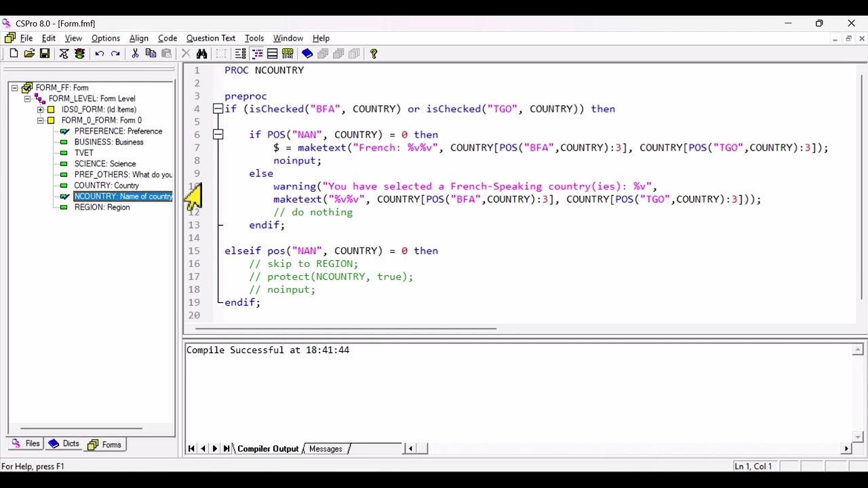Cut selection with the scissors icon
Image resolution: width=868 pixels, height=488 pixels.
click(x=135, y=54)
